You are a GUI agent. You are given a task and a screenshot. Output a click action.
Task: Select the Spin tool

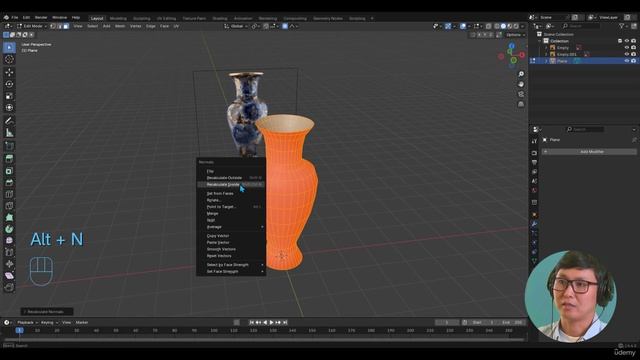click(9, 229)
